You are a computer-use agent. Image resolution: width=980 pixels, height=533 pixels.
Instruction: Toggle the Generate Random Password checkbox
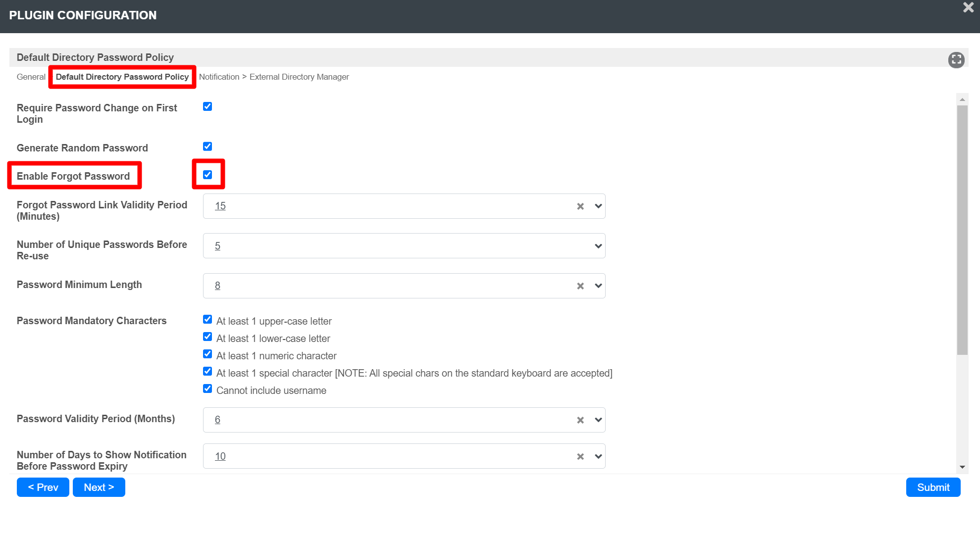coord(207,146)
